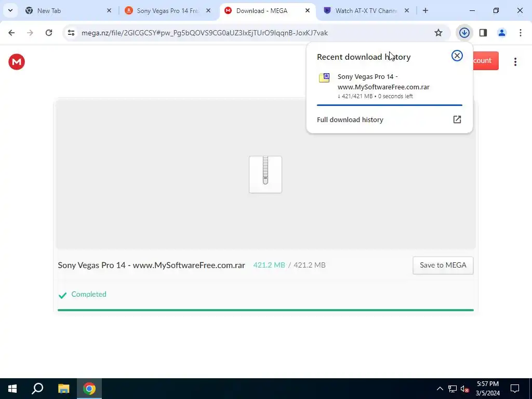The height and width of the screenshot is (399, 532).
Task: Reload the current page
Action: click(49, 33)
